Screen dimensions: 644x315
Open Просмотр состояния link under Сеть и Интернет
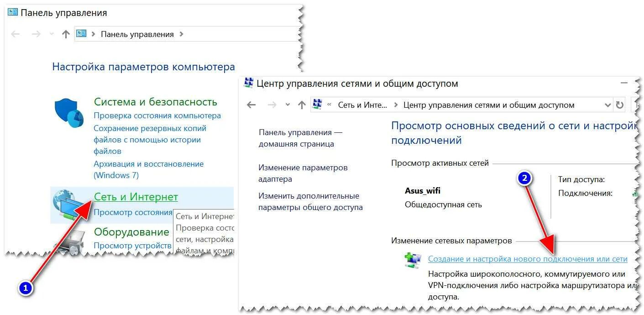pos(133,212)
